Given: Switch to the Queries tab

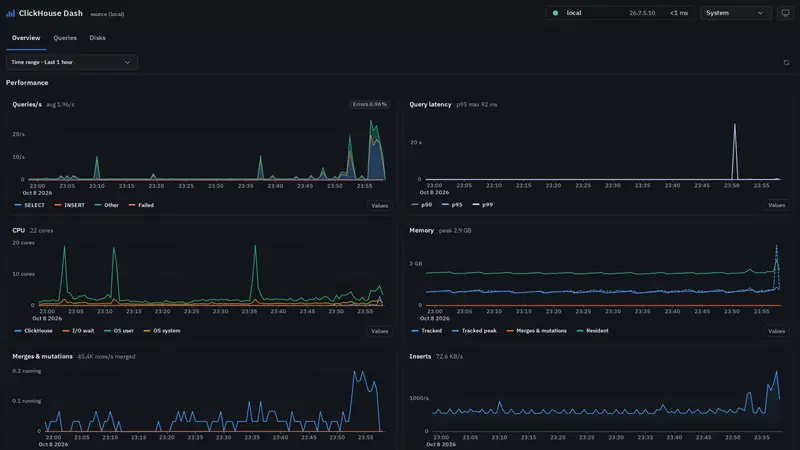Looking at the screenshot, I should pos(65,38).
